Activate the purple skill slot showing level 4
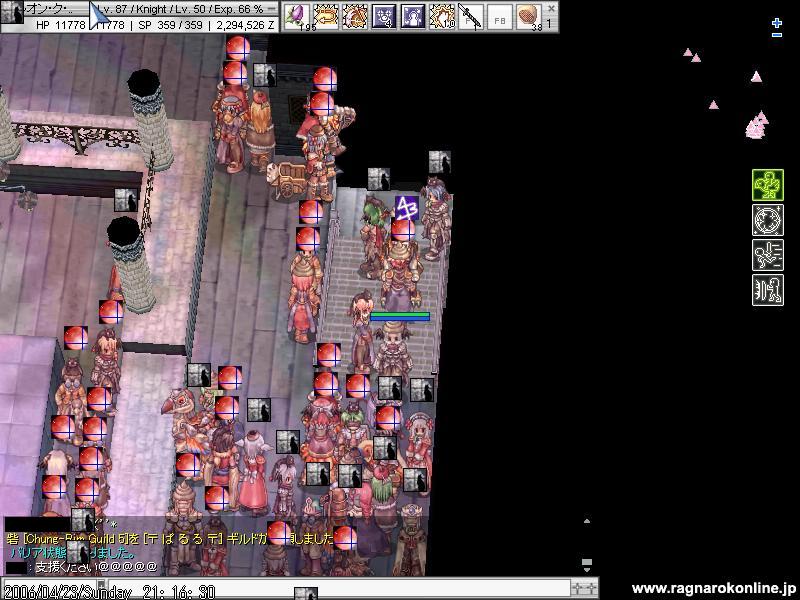 coord(384,17)
